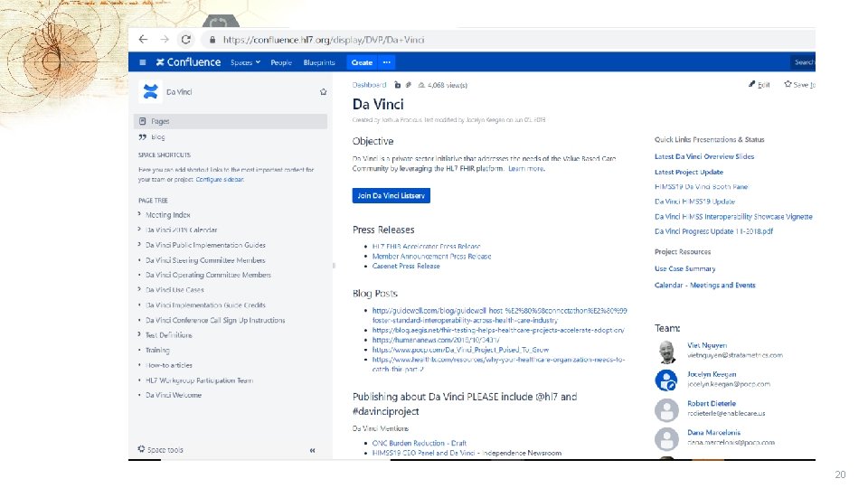The width and height of the screenshot is (868, 488).
Task: Open the Training page in the tree
Action: click(157, 351)
